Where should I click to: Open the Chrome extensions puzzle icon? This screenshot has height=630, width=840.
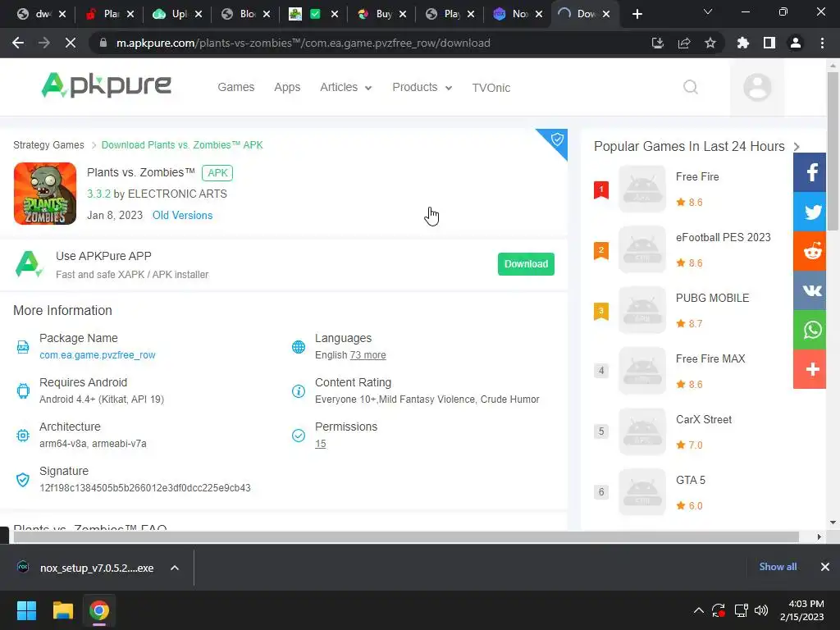pyautogui.click(x=742, y=43)
